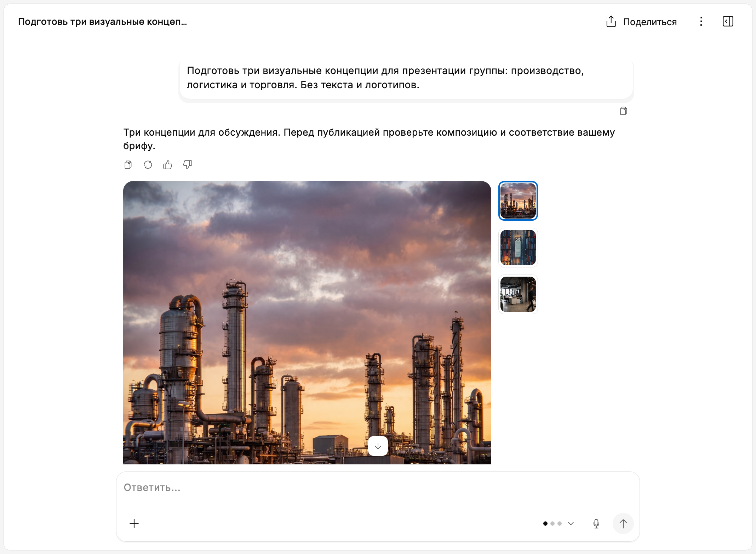Send message with up-arrow button
This screenshot has width=756, height=554.
tap(623, 524)
